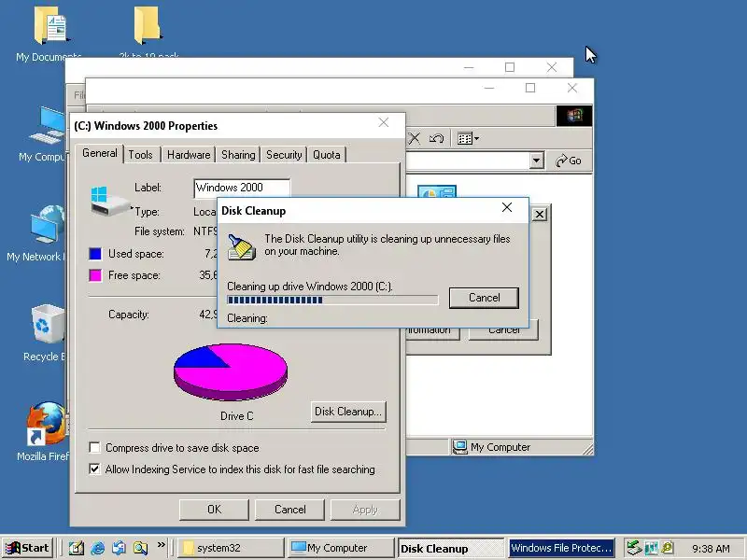Click the Disk Cleanup broom icon
The width and height of the screenshot is (747, 560).
tap(241, 246)
